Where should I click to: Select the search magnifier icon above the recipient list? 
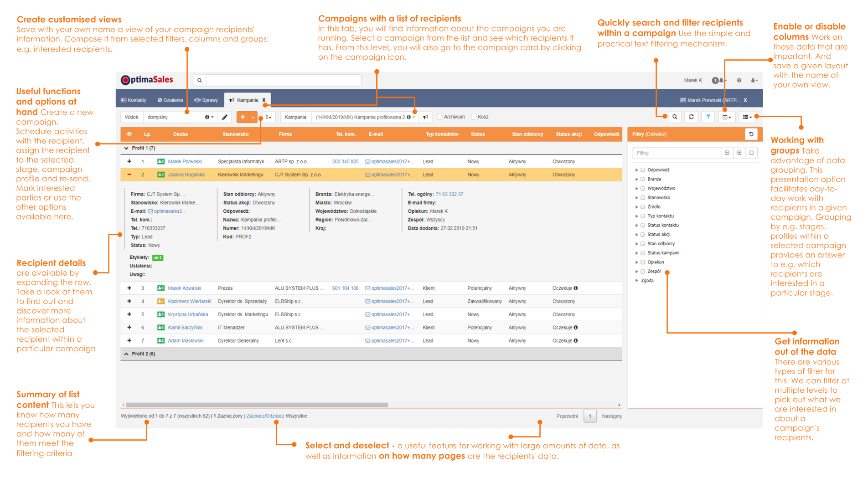point(675,117)
